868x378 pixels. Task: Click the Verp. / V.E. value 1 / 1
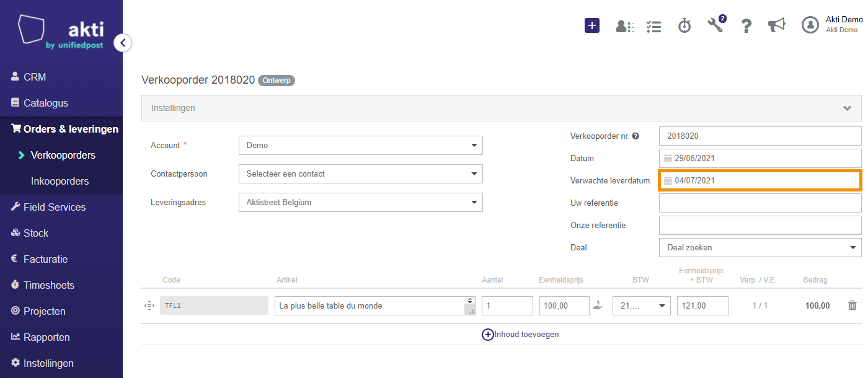(760, 305)
